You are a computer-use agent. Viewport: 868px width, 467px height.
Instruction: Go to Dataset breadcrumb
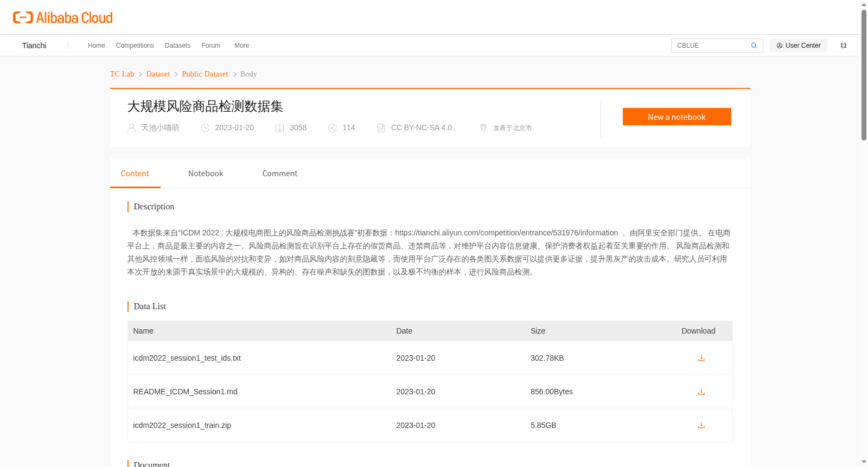[x=158, y=74]
